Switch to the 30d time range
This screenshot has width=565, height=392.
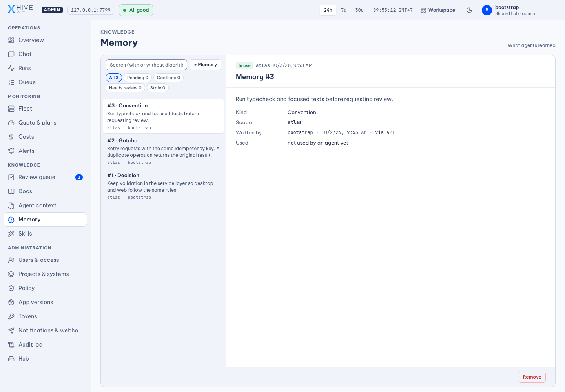click(x=359, y=10)
